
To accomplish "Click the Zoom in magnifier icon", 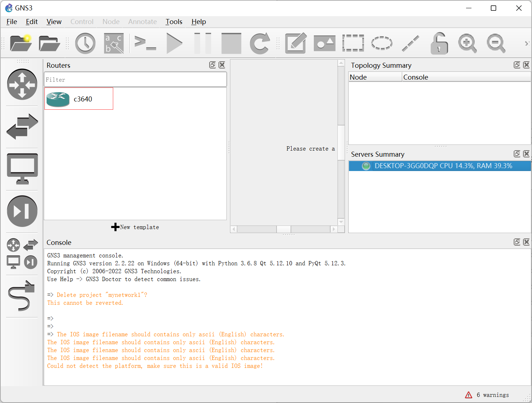I will (x=468, y=43).
